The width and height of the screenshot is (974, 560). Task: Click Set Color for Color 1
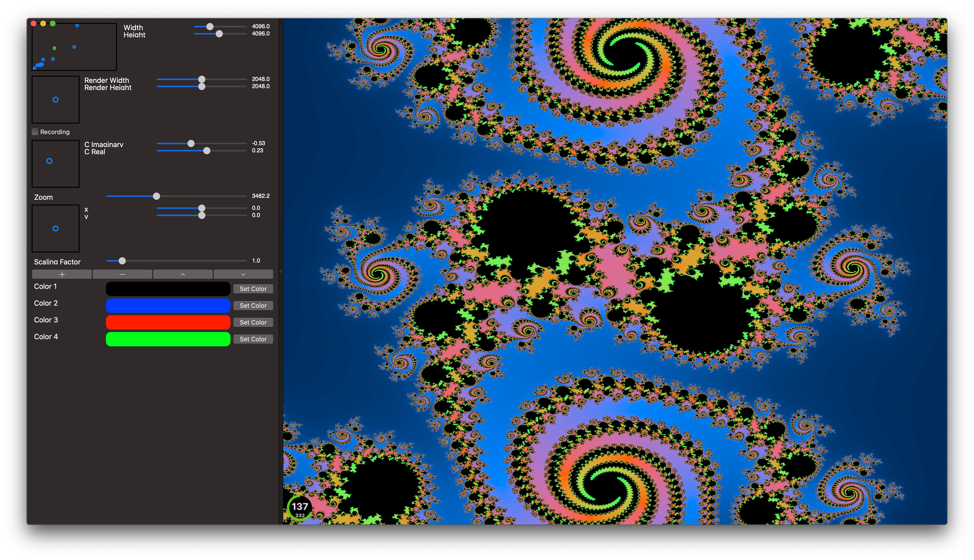pyautogui.click(x=253, y=289)
